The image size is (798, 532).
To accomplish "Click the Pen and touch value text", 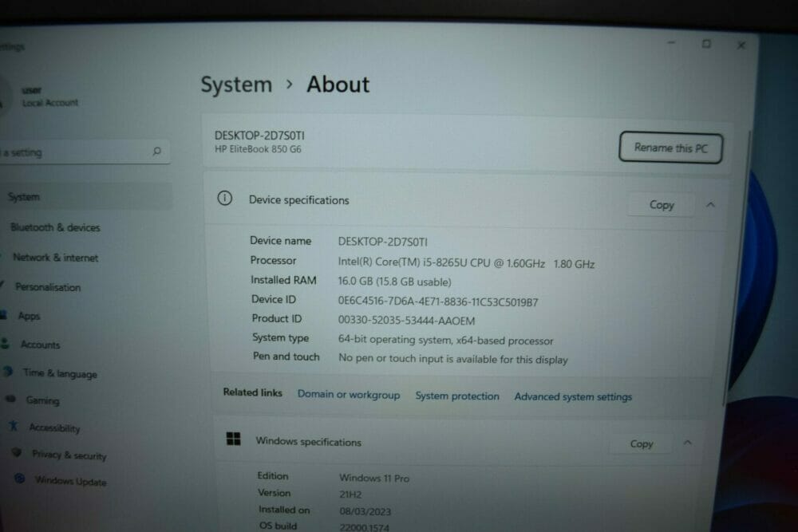I will click(453, 359).
